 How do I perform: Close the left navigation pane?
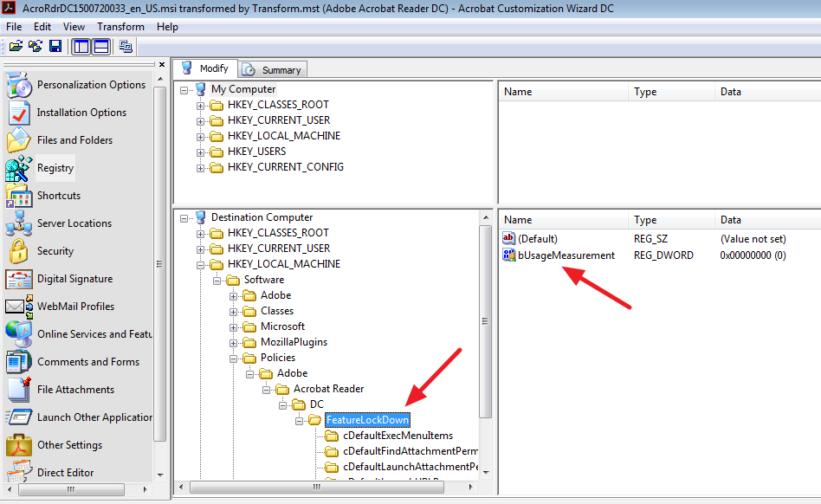pyautogui.click(x=162, y=64)
